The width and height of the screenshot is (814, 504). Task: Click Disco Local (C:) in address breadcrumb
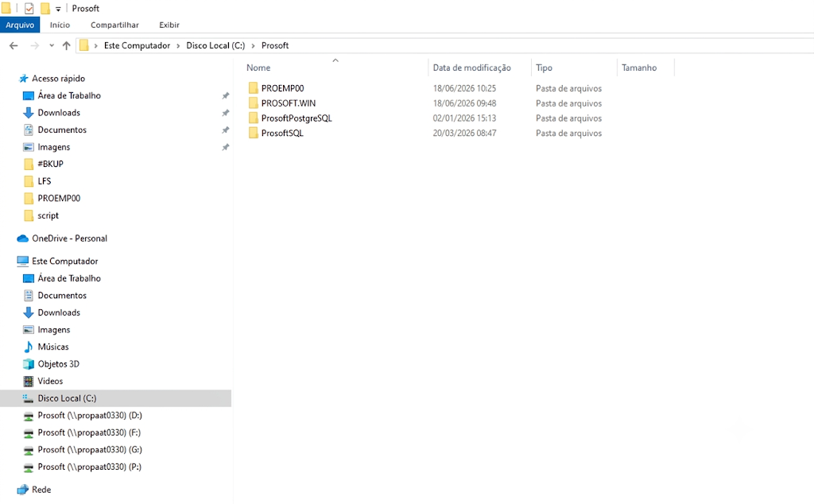click(x=215, y=45)
